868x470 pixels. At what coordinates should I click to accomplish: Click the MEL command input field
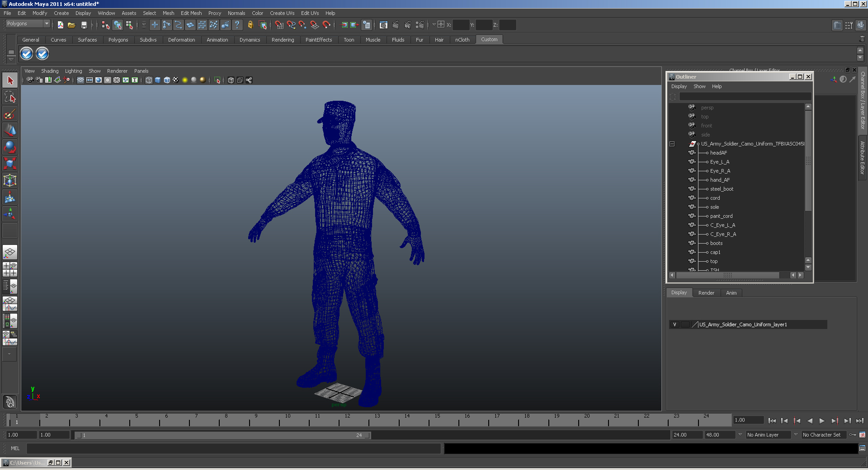coord(233,448)
